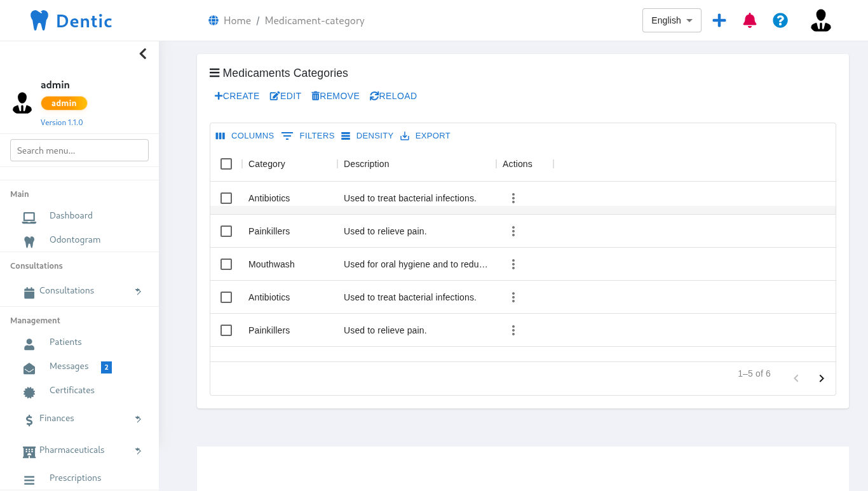Click the red notification bell icon
868x491 pixels.
750,20
